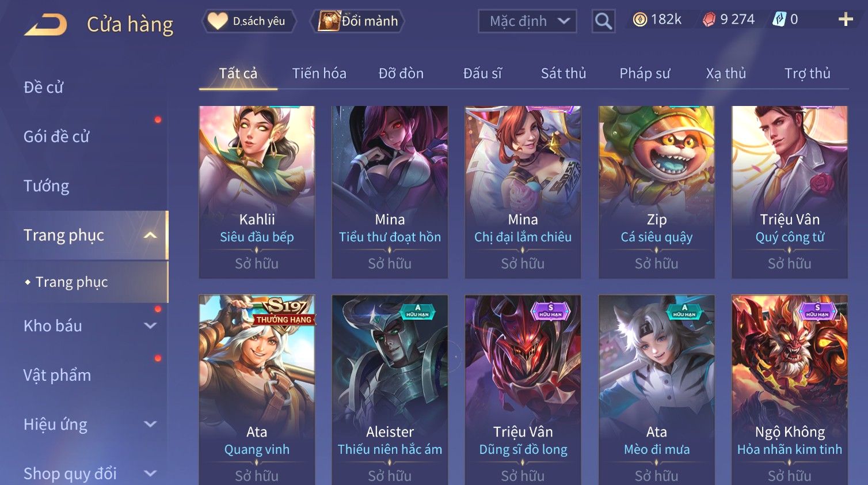Click the golden back arrow icon

pyautogui.click(x=46, y=25)
